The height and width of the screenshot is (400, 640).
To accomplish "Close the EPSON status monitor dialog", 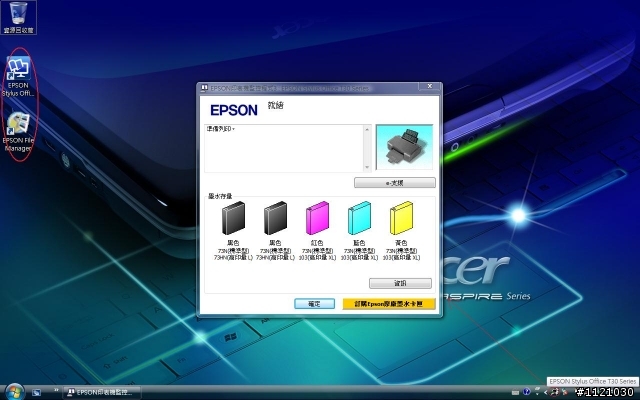I will 430,87.
